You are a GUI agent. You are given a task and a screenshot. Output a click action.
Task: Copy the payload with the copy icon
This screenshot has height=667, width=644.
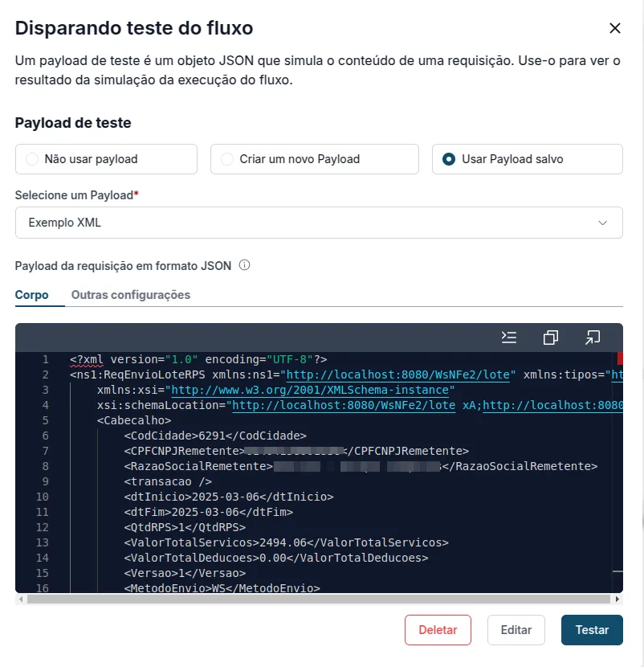pyautogui.click(x=551, y=338)
